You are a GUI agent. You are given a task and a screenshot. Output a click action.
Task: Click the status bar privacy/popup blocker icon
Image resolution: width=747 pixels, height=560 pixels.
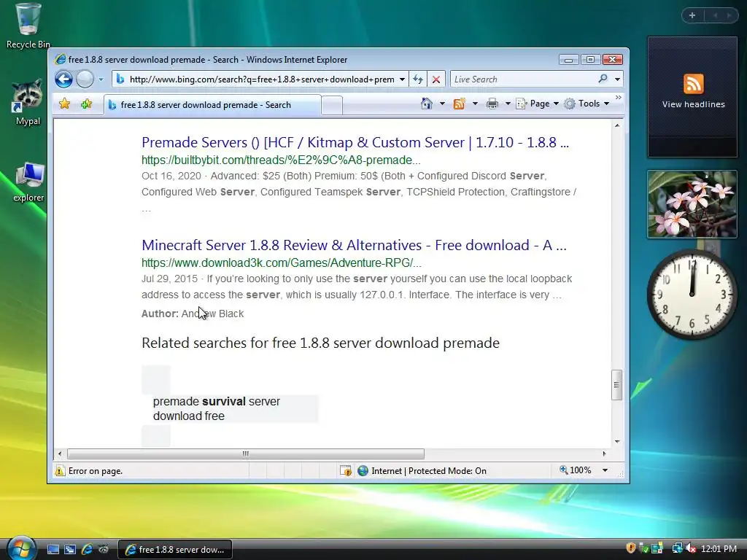346,471
